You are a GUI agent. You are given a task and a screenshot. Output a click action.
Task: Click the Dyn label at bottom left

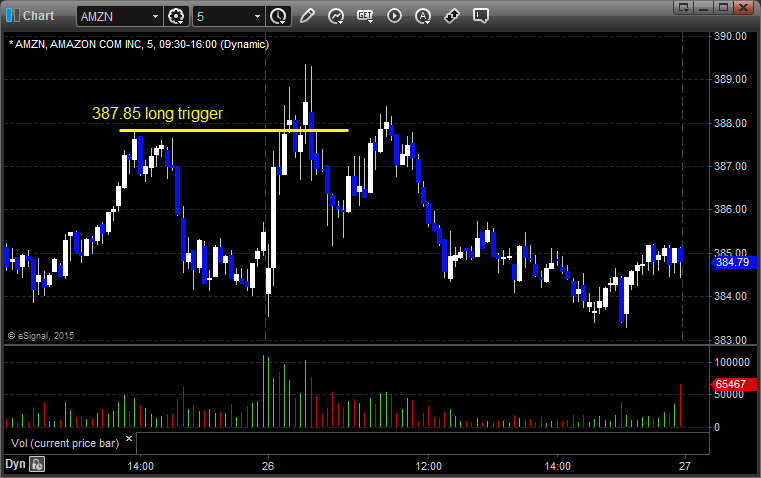point(15,464)
